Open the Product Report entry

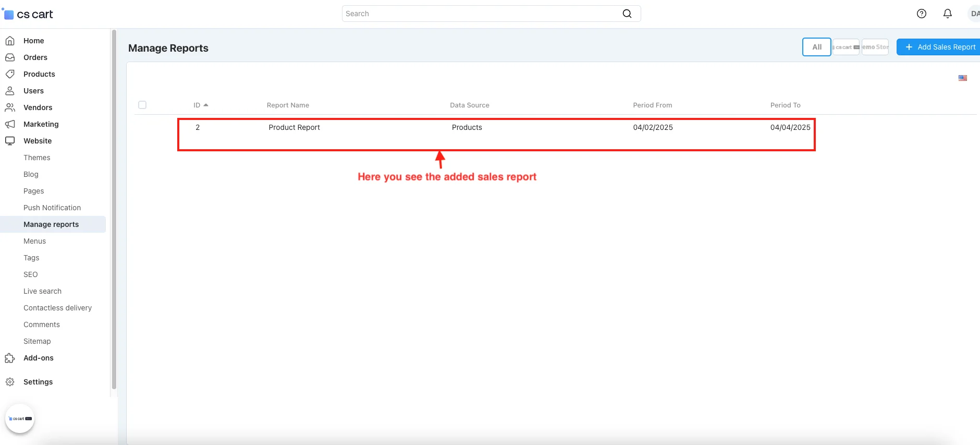[294, 127]
